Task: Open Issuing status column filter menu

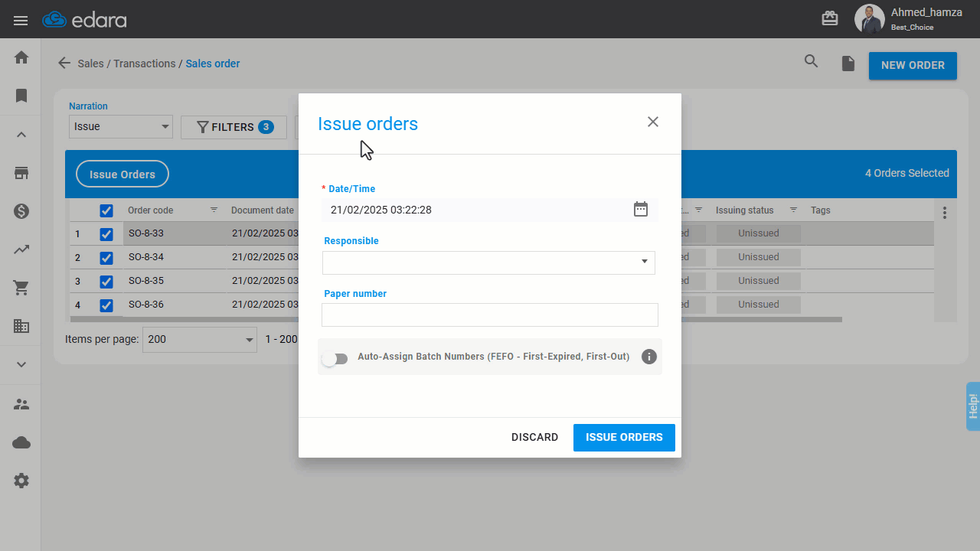Action: pyautogui.click(x=794, y=210)
